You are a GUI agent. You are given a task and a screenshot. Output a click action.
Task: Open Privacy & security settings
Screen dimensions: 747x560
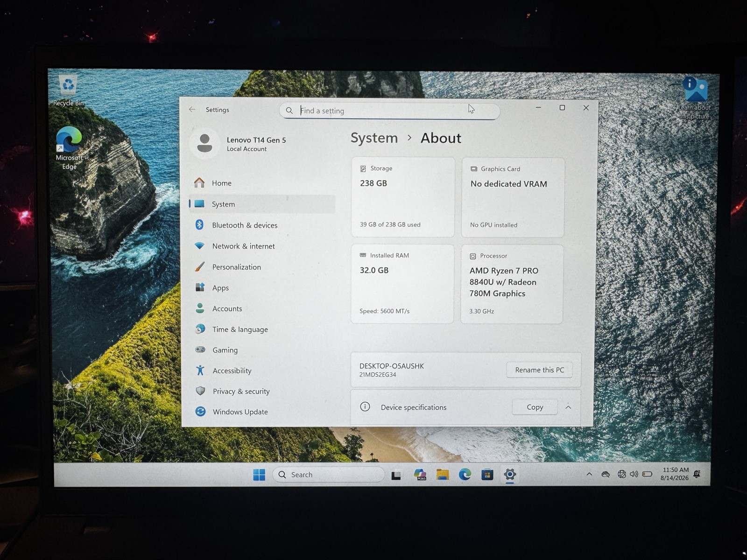pos(262,391)
